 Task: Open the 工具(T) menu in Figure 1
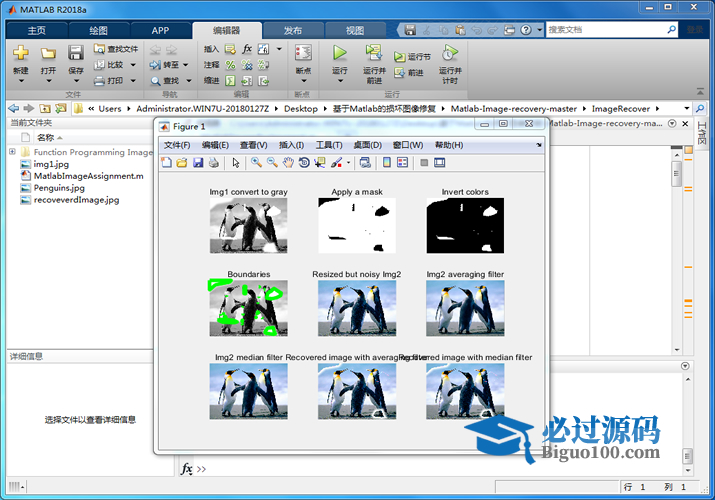click(x=329, y=145)
